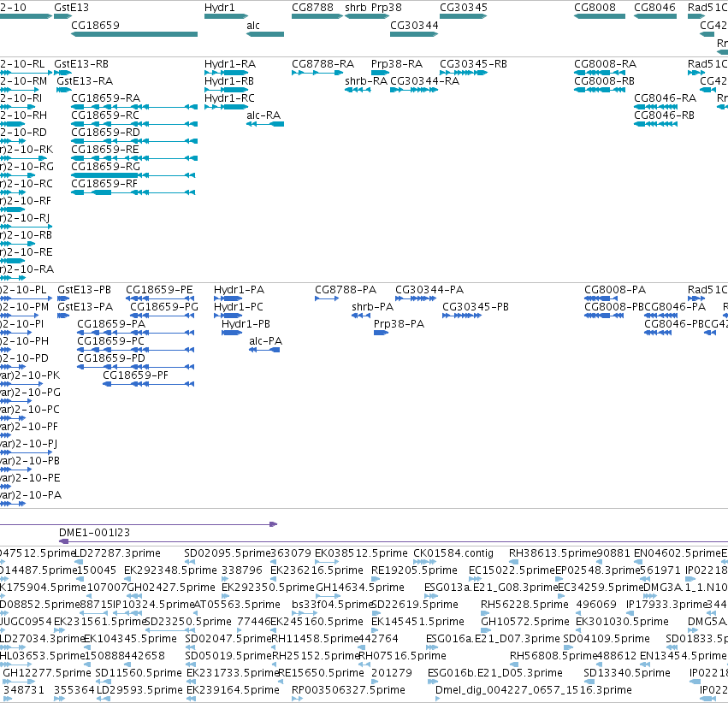The image size is (728, 703).
Task: Select the Prp38-RA transcript label
Action: 396,63
